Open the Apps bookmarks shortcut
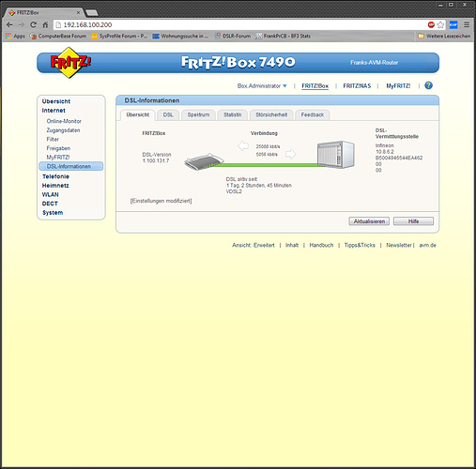The height and width of the screenshot is (469, 476). point(15,36)
